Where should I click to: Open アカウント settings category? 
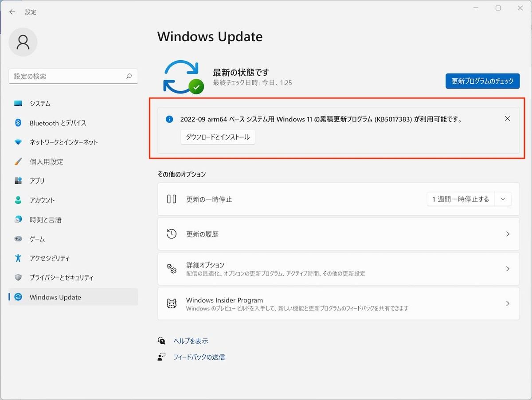pyautogui.click(x=73, y=200)
